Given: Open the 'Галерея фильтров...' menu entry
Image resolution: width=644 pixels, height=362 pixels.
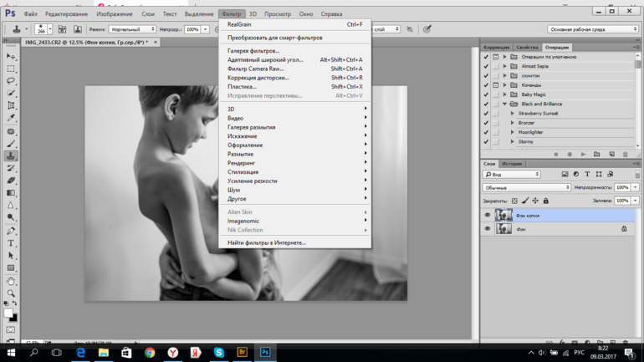Looking at the screenshot, I should (x=253, y=51).
